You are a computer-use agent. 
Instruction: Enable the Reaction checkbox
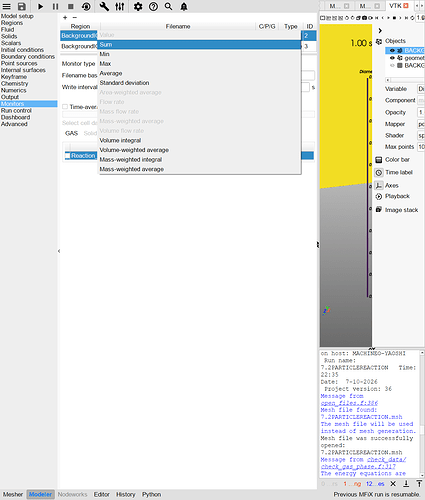click(68, 156)
